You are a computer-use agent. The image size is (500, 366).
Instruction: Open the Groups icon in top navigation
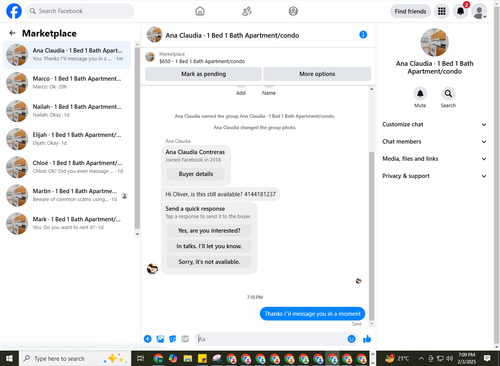tap(293, 11)
